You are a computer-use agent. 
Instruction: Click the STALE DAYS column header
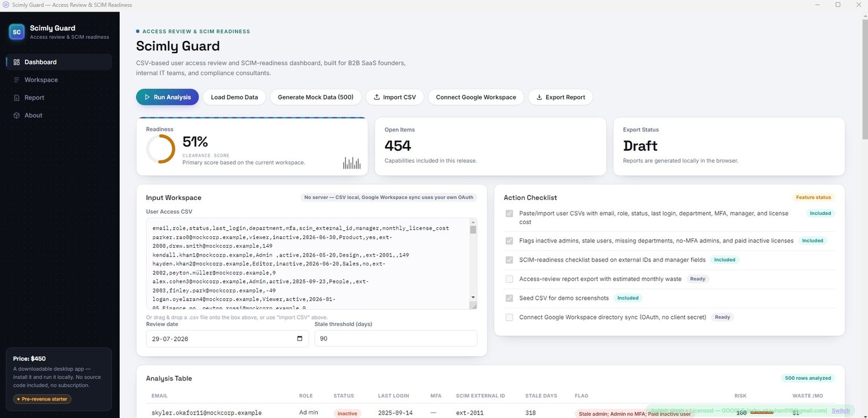coord(541,396)
